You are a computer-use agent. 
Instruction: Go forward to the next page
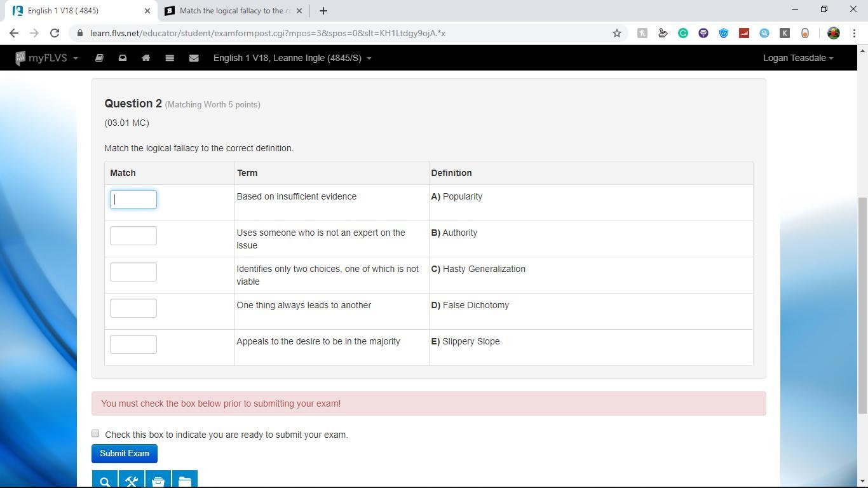[34, 33]
